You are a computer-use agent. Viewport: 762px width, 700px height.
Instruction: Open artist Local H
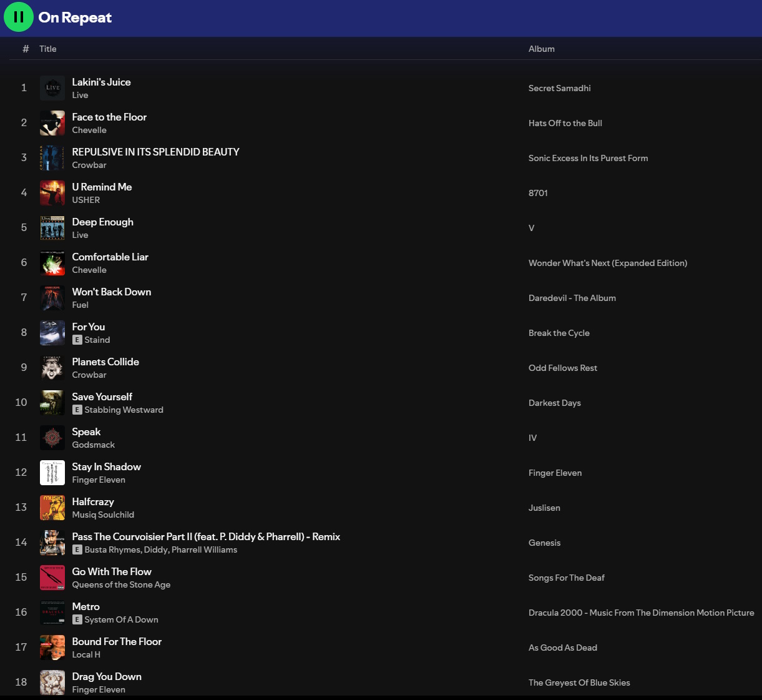pos(86,654)
